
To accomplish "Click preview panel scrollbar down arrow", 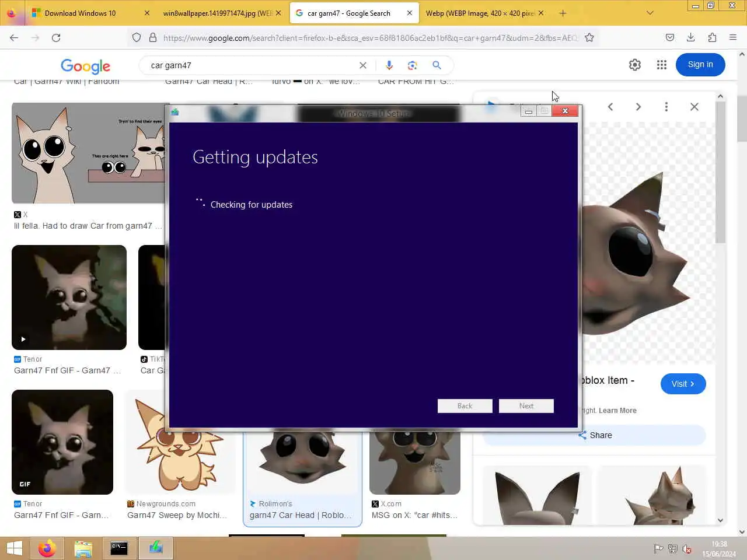I will pyautogui.click(x=720, y=520).
